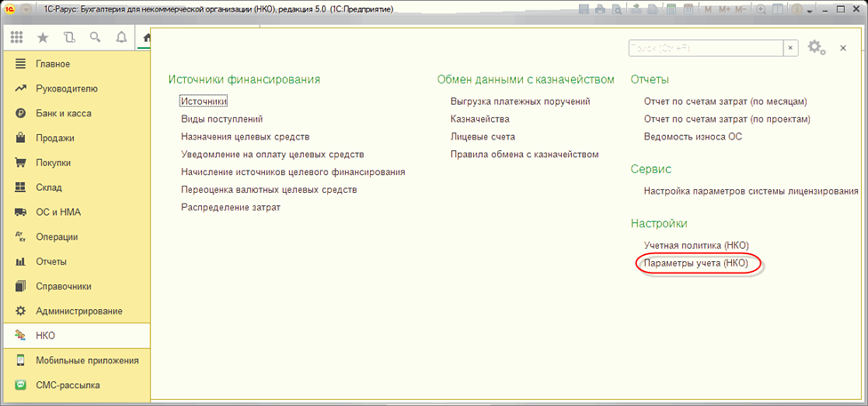
Task: Open the Главное section
Action: click(x=76, y=64)
